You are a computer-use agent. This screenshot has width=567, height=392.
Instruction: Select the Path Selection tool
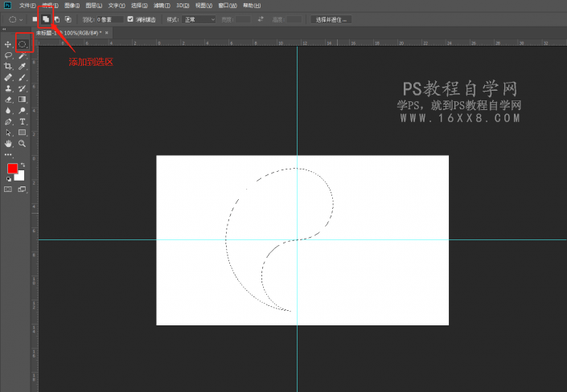tap(7, 133)
